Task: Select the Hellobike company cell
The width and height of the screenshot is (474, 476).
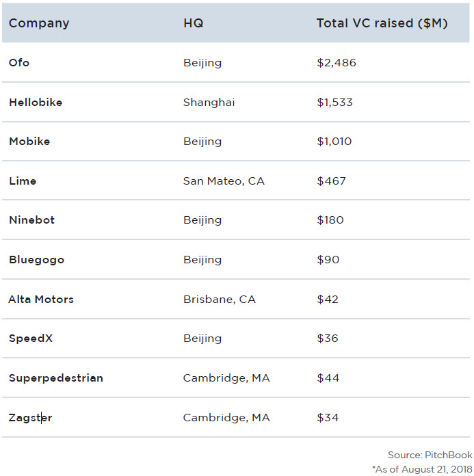Action: point(36,103)
